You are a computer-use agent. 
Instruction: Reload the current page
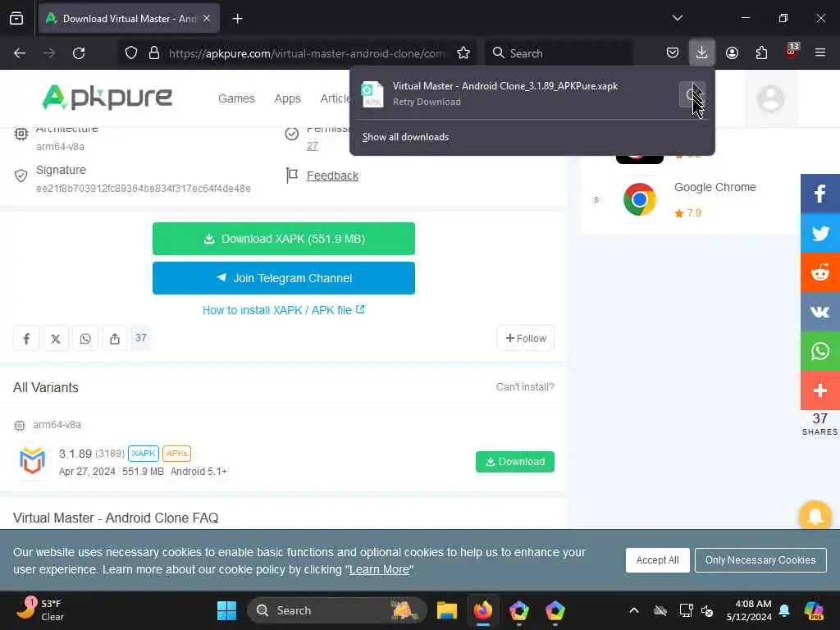pos(79,53)
